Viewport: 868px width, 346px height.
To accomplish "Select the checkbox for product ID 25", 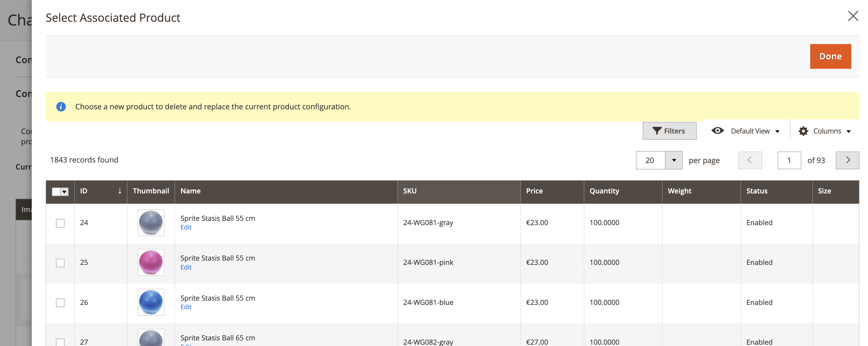I will click(60, 263).
